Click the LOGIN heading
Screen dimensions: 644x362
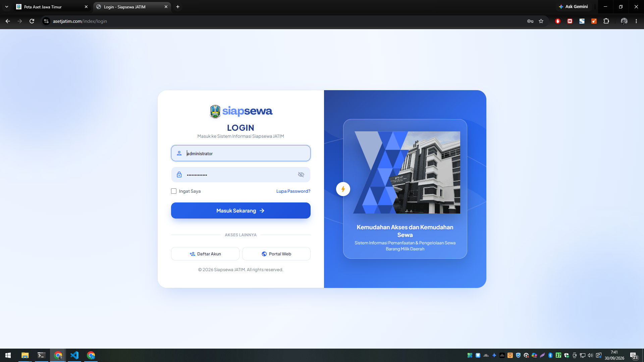point(241,128)
